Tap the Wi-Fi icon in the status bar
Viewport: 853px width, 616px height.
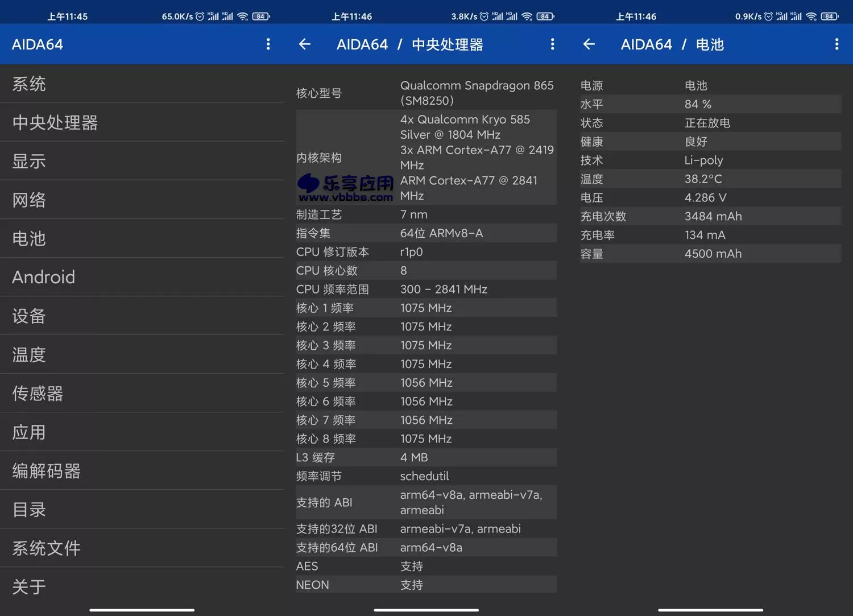[x=242, y=16]
